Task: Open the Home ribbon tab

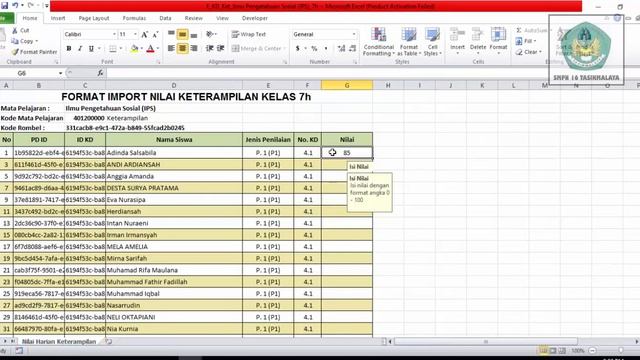Action: [x=30, y=18]
